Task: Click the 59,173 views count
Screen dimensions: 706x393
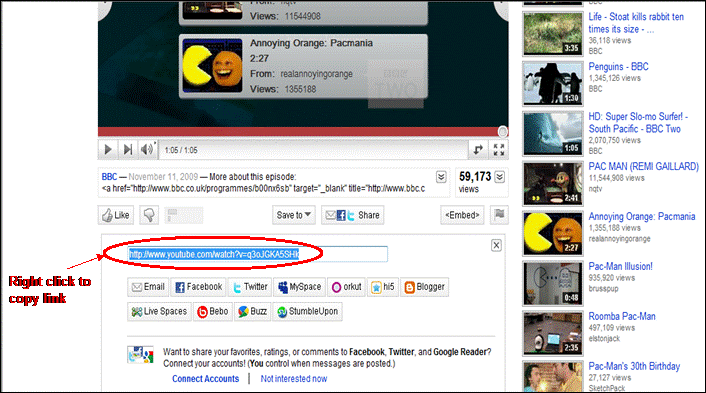Action: pyautogui.click(x=475, y=176)
